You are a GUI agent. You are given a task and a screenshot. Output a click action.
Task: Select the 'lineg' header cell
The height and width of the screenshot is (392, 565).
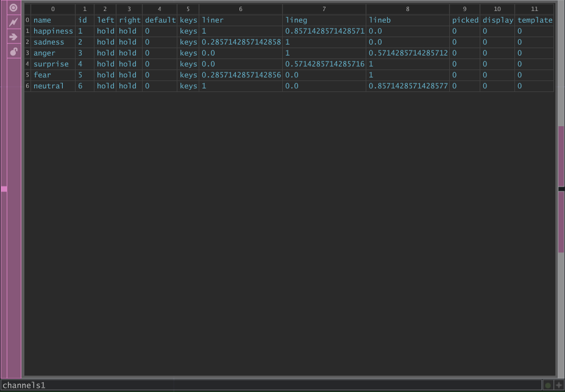324,20
